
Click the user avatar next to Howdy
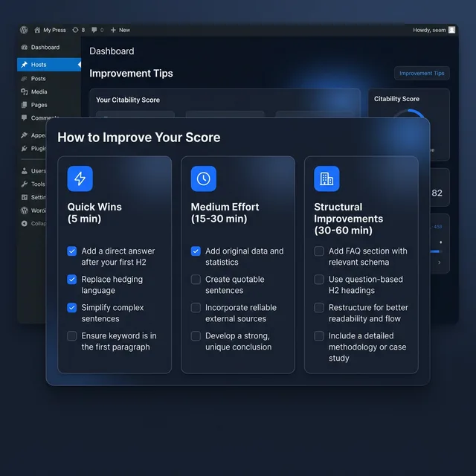point(451,30)
